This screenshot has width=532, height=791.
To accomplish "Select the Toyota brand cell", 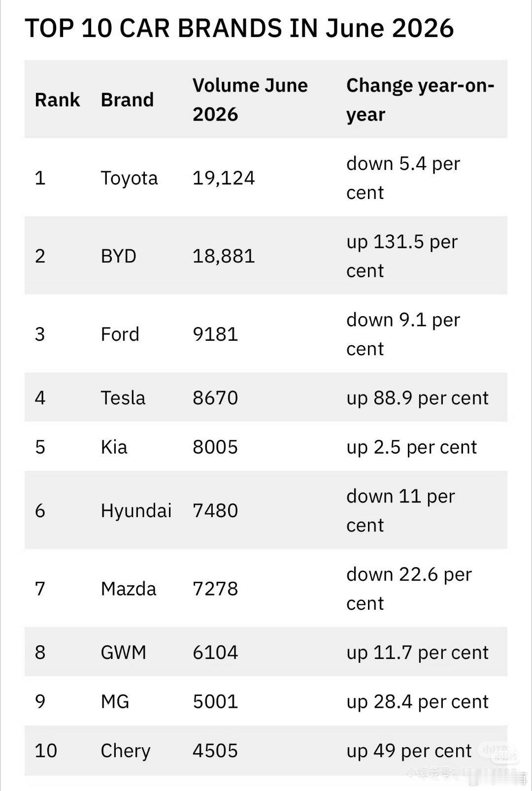I will coord(129,178).
